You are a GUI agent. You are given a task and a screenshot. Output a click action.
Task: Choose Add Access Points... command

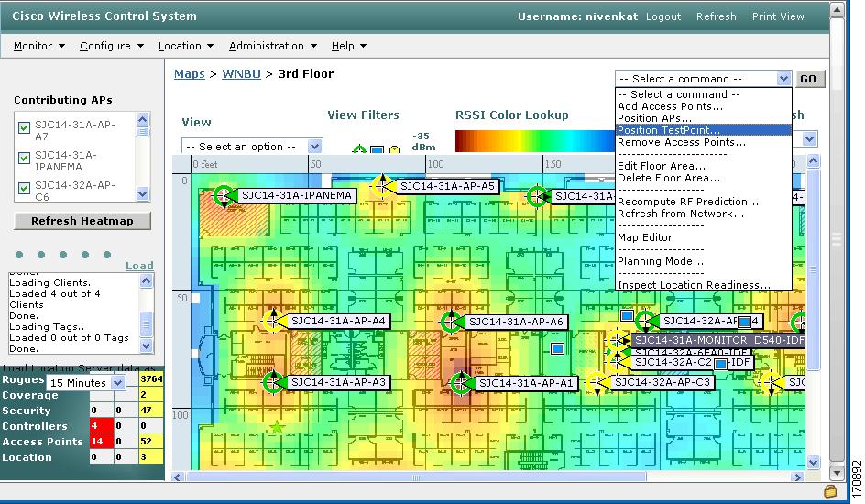(704, 106)
